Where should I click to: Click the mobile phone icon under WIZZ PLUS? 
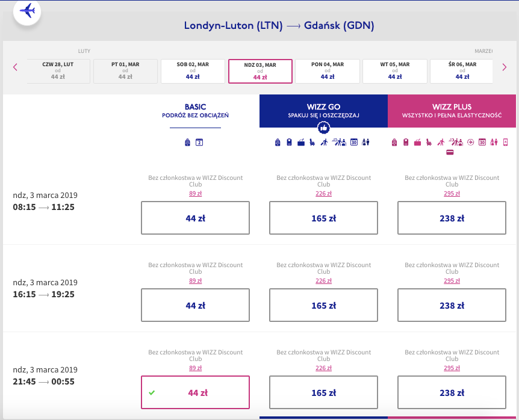point(505,142)
